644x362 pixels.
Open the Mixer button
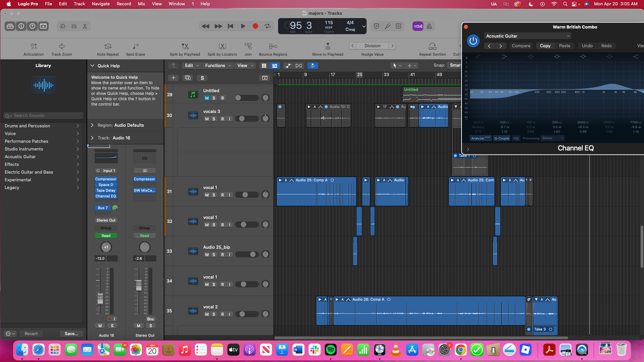74,26
